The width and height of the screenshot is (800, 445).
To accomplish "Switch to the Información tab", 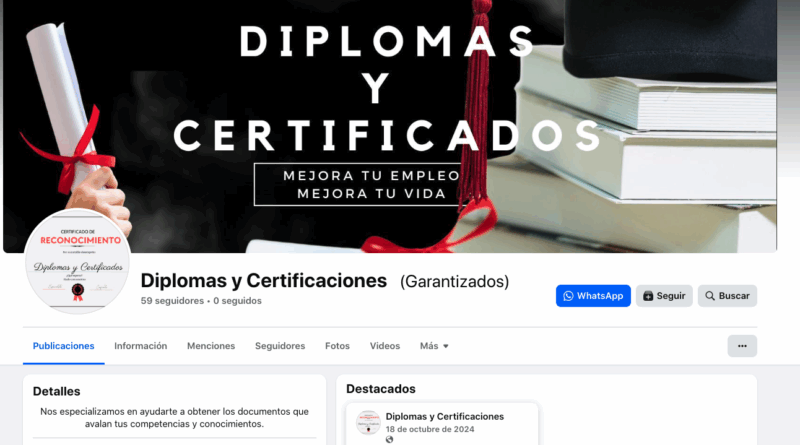I will (x=140, y=346).
